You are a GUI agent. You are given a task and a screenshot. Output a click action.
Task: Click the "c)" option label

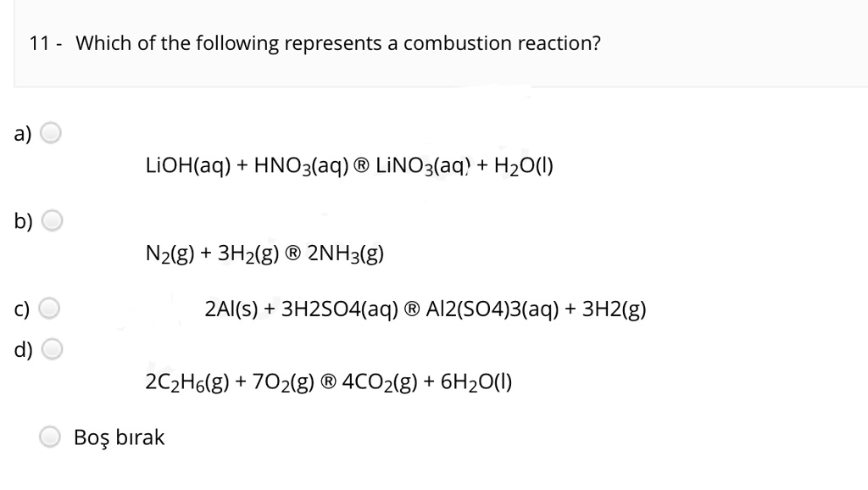coord(21,309)
